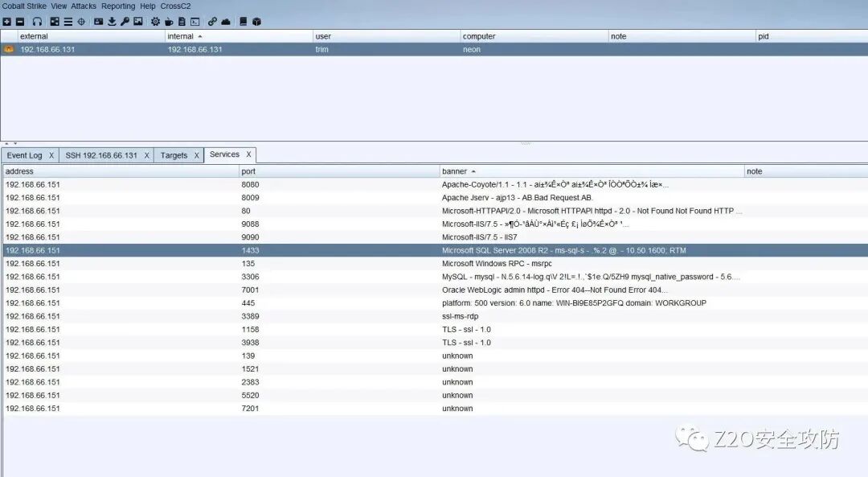Select the port 9088 service row
The width and height of the screenshot is (868, 477).
(435, 224)
